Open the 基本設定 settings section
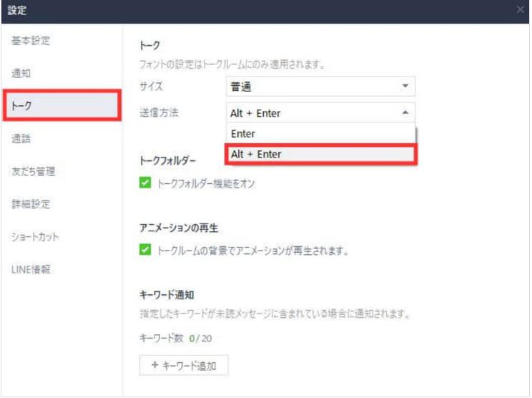This screenshot has width=532, height=398. pyautogui.click(x=31, y=41)
